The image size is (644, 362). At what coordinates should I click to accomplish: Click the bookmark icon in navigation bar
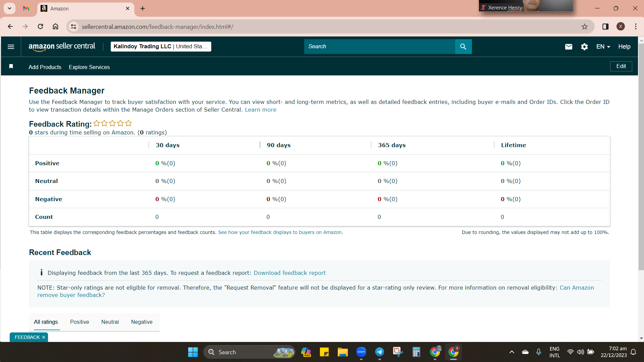(x=11, y=66)
